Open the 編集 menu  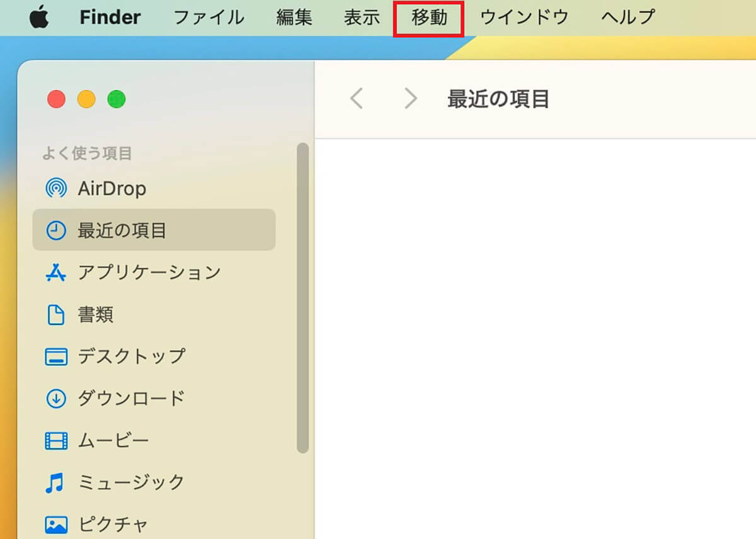(x=294, y=18)
